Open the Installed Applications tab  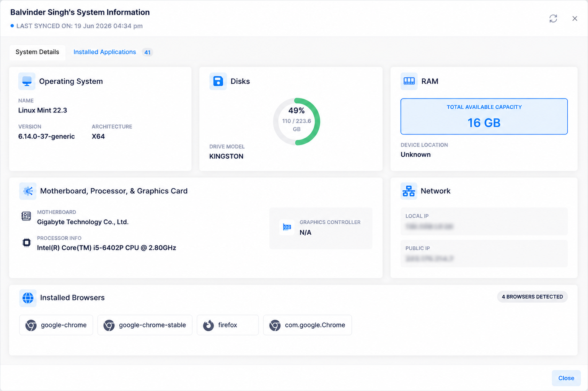(x=104, y=52)
